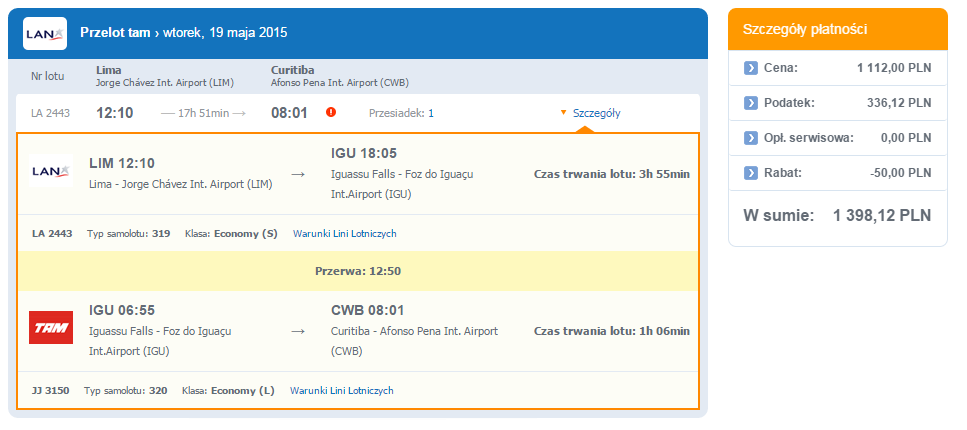Open Warunki Lini Lotniczych for JJ 3150
The image size is (967, 430).
coord(342,391)
